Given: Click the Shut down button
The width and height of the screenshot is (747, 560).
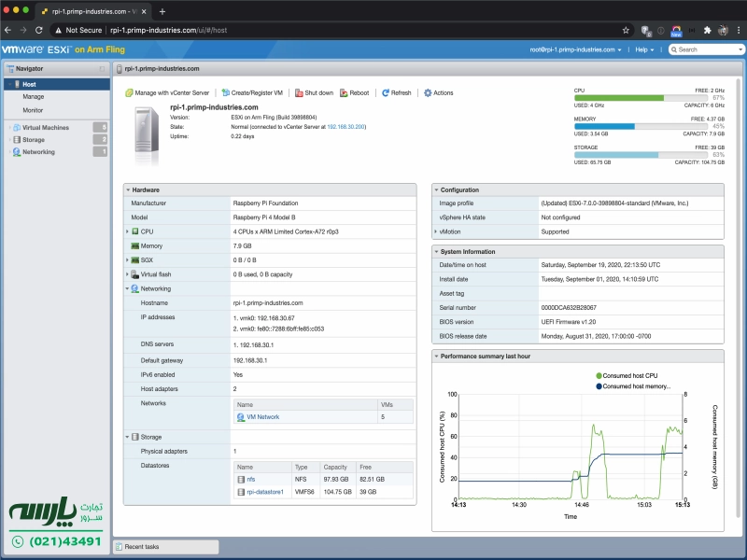Looking at the screenshot, I should pyautogui.click(x=314, y=92).
